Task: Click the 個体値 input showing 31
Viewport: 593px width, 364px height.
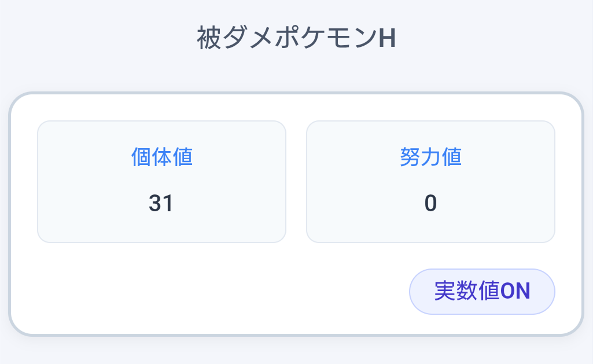Action: (162, 181)
